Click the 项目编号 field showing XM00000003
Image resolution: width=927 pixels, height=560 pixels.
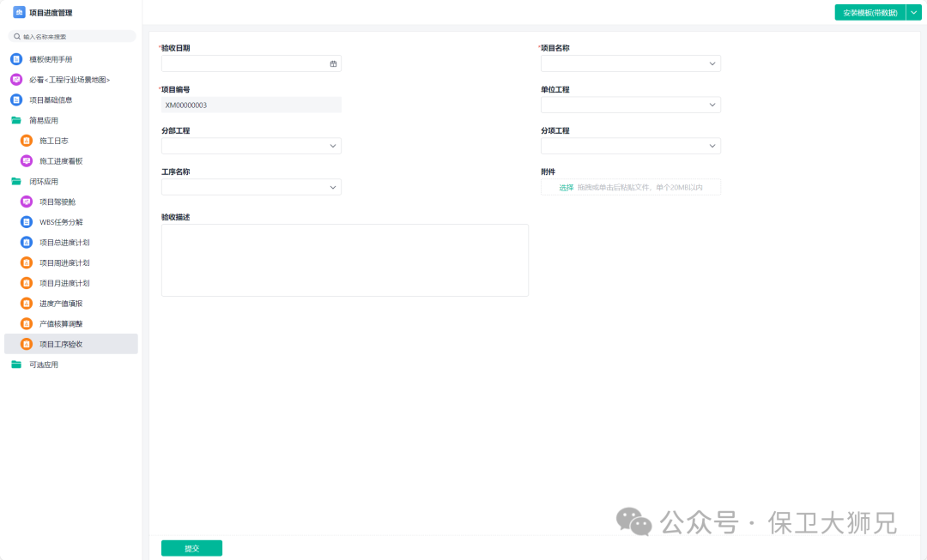251,105
